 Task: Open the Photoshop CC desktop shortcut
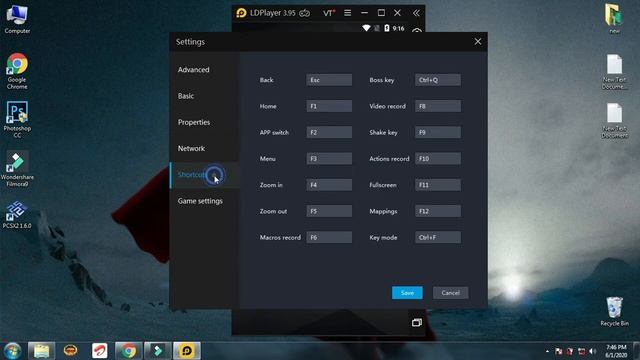[17, 120]
